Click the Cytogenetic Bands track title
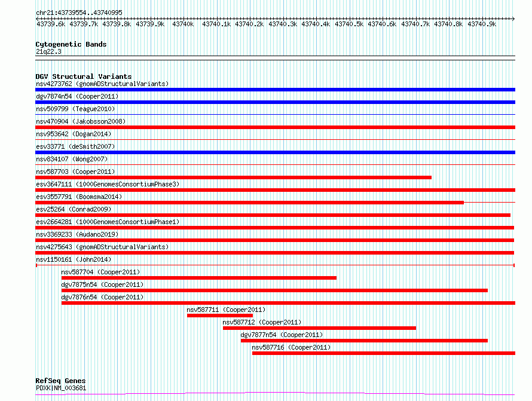 coord(71,44)
